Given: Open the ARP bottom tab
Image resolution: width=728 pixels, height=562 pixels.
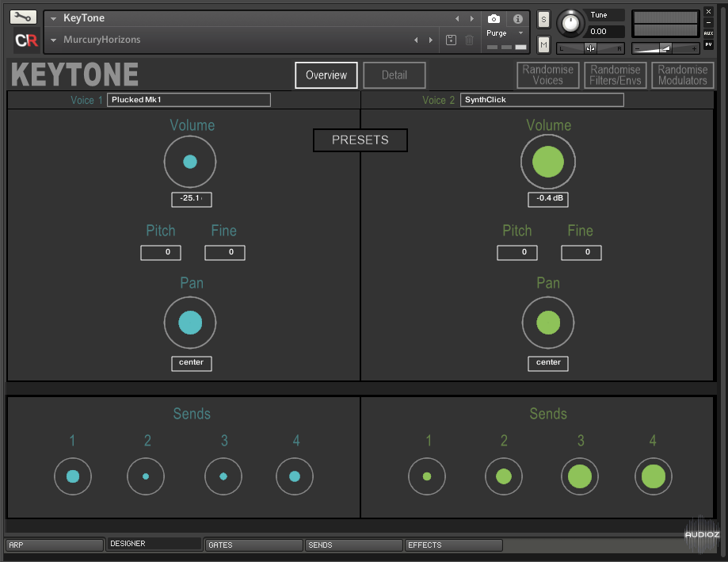Looking at the screenshot, I should point(55,545).
